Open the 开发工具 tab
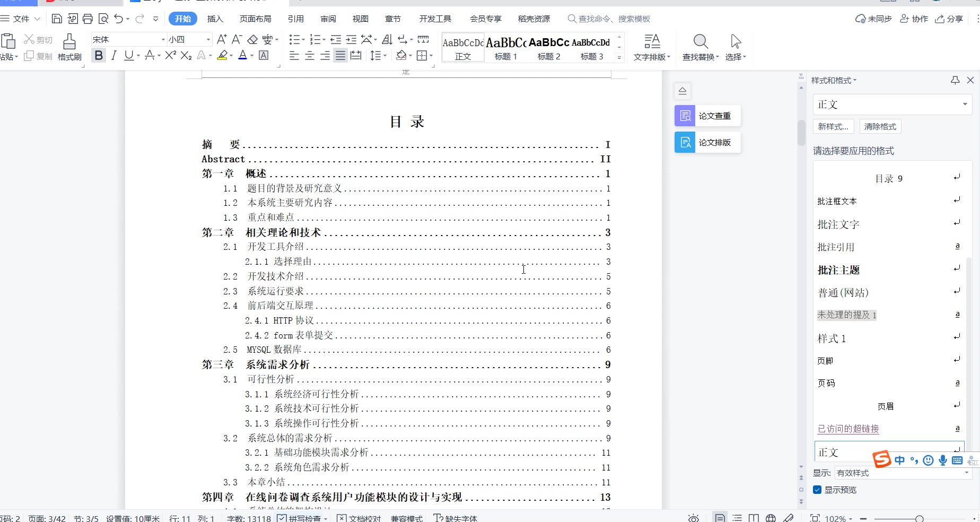The image size is (980, 522). tap(435, 19)
